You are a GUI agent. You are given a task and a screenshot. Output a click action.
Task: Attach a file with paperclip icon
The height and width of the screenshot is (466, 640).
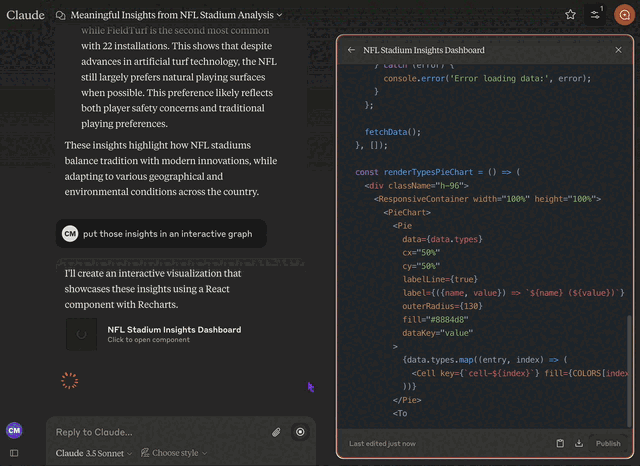tap(276, 432)
